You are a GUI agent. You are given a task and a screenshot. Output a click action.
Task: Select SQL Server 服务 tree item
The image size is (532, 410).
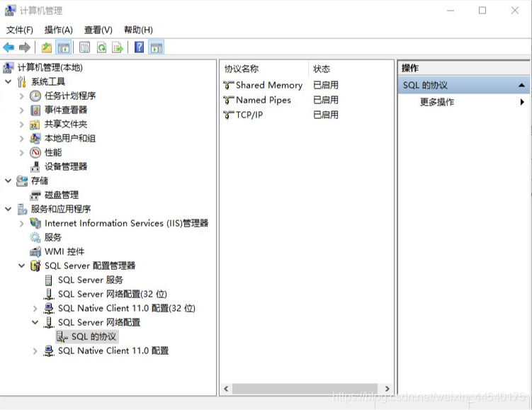(91, 280)
